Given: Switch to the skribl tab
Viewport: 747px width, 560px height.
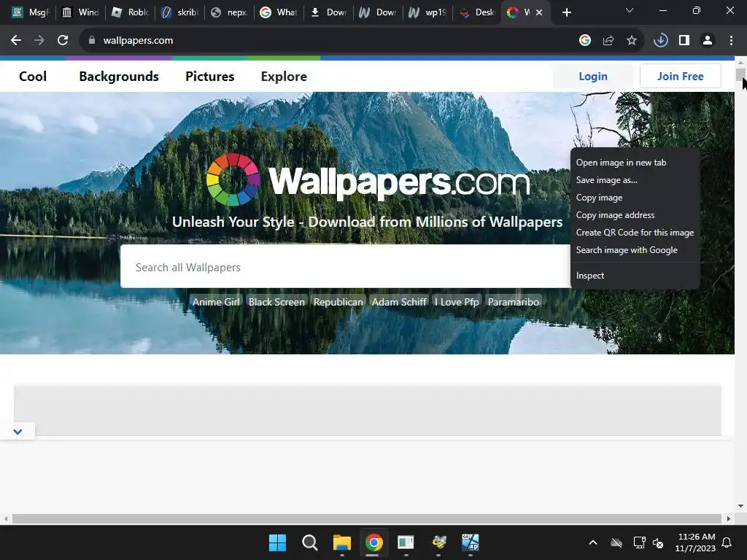Looking at the screenshot, I should 179,12.
